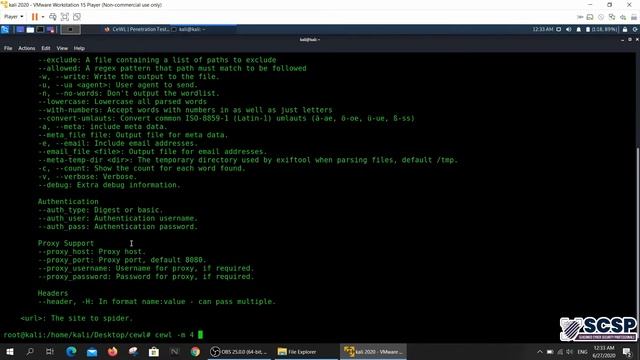Switch to OBS 25.0.0 taskbar window

click(x=239, y=351)
